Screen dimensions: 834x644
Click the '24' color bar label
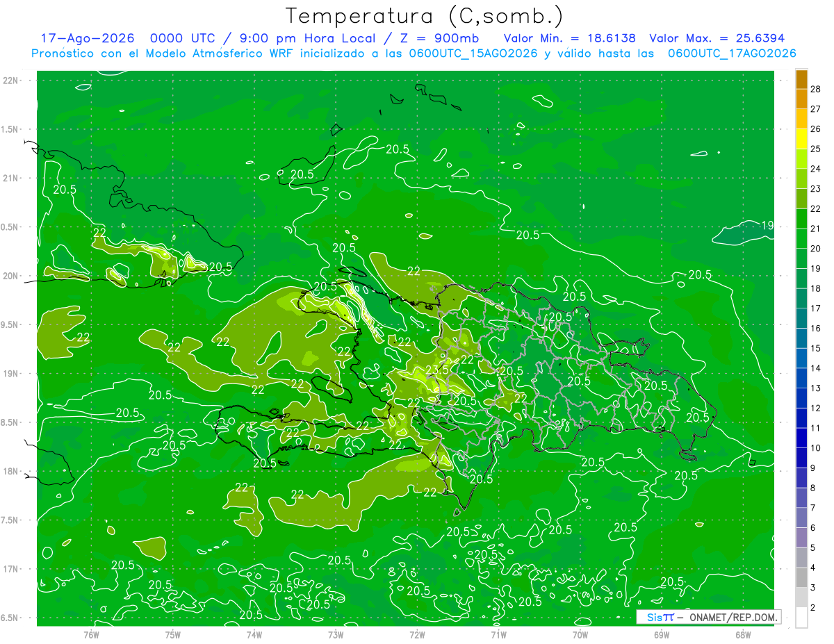click(x=817, y=169)
